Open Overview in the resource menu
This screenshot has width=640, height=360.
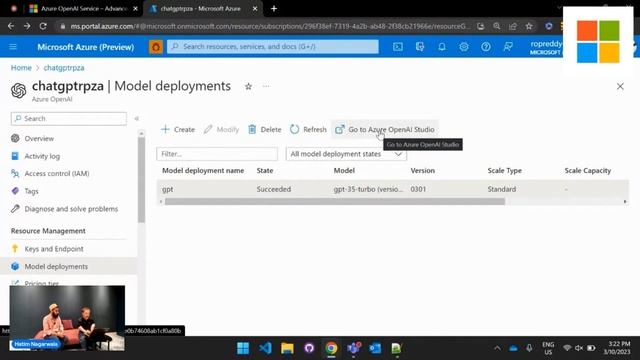39,138
